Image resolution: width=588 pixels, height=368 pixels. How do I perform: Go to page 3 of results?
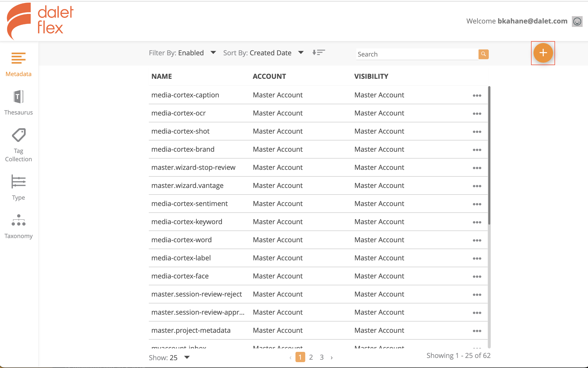pos(322,357)
